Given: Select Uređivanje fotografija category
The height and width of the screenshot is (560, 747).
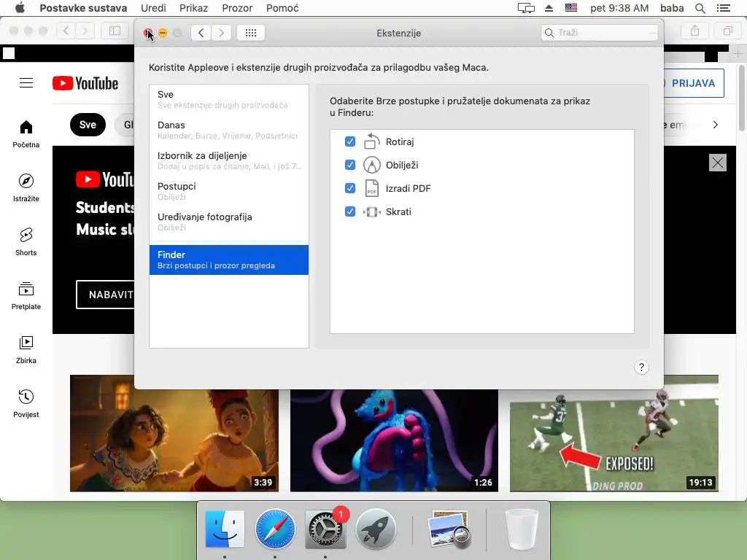Looking at the screenshot, I should click(228, 222).
